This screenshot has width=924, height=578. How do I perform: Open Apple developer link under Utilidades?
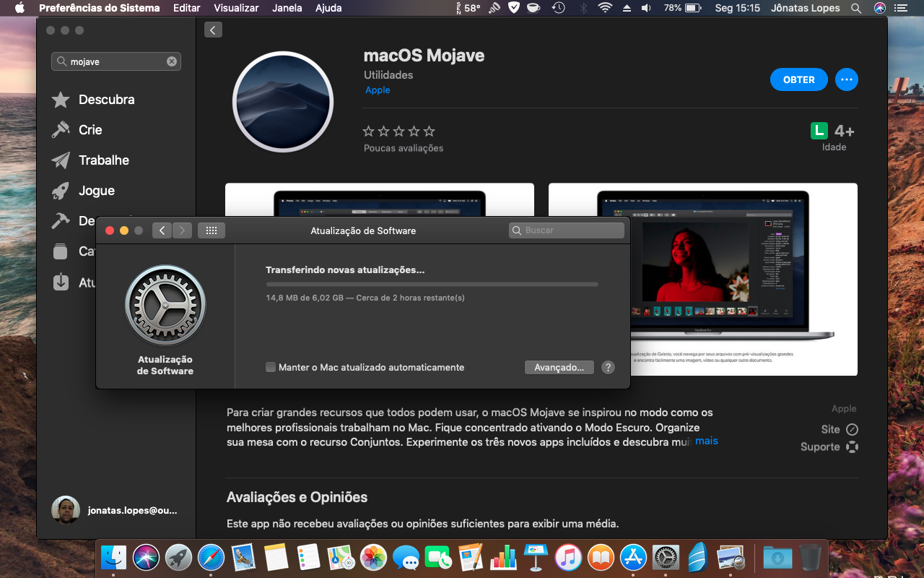pyautogui.click(x=378, y=90)
